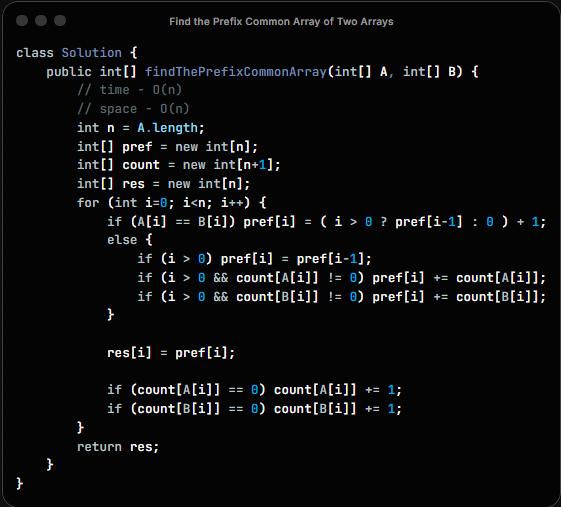Click the 'res[i] = pref[i];' line

click(171, 353)
